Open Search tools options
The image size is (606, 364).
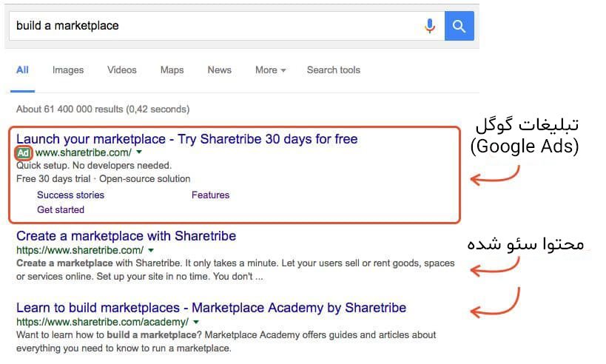[x=333, y=70]
